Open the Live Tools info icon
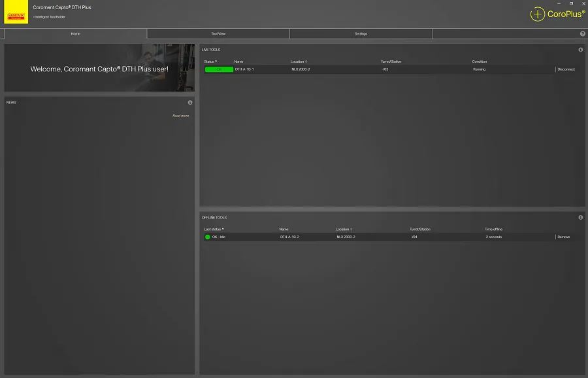Viewport: 588px width, 378px height. pyautogui.click(x=580, y=50)
